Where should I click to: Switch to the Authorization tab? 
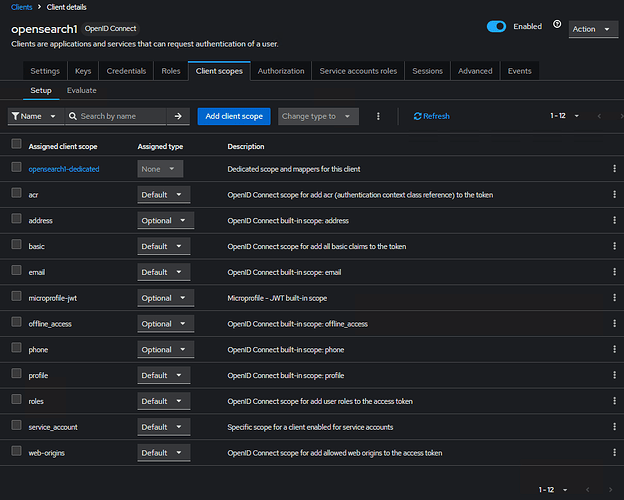point(281,71)
